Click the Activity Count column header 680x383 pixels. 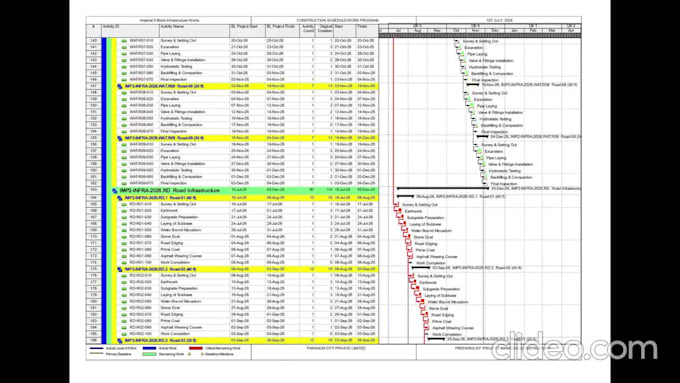(308, 30)
